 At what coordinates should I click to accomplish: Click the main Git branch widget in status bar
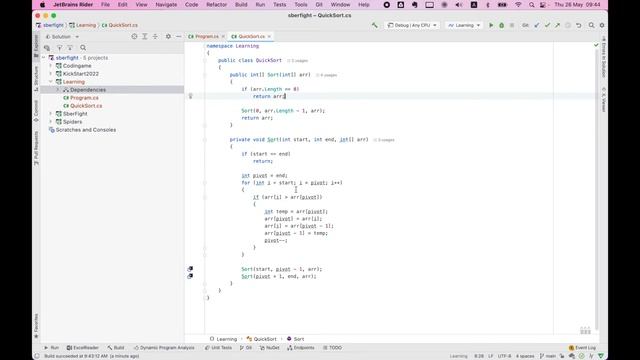[x=548, y=356]
